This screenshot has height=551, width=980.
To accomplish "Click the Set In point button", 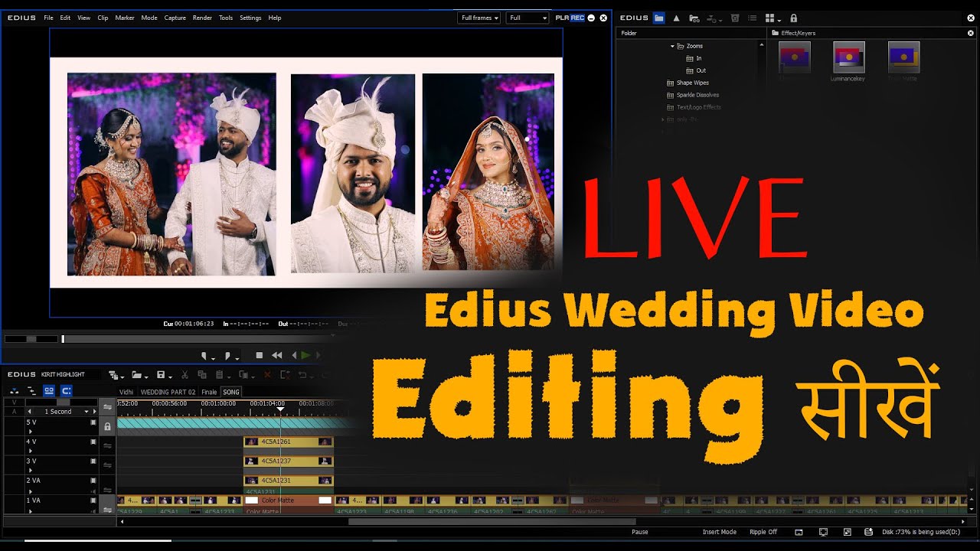I will 204,356.
